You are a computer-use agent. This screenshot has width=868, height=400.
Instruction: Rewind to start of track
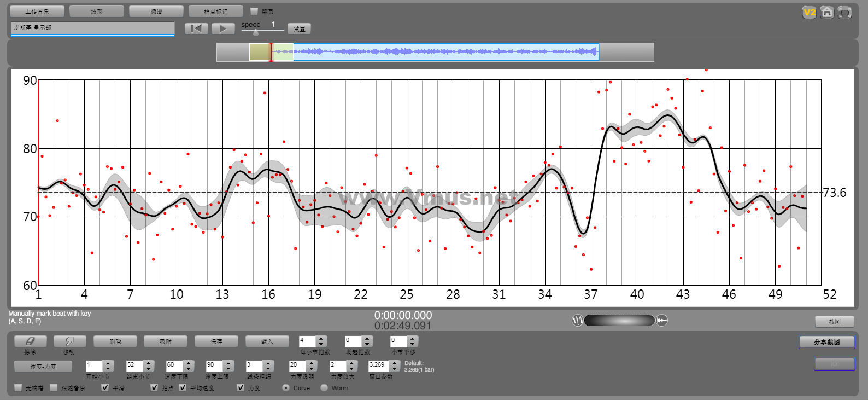click(x=196, y=28)
